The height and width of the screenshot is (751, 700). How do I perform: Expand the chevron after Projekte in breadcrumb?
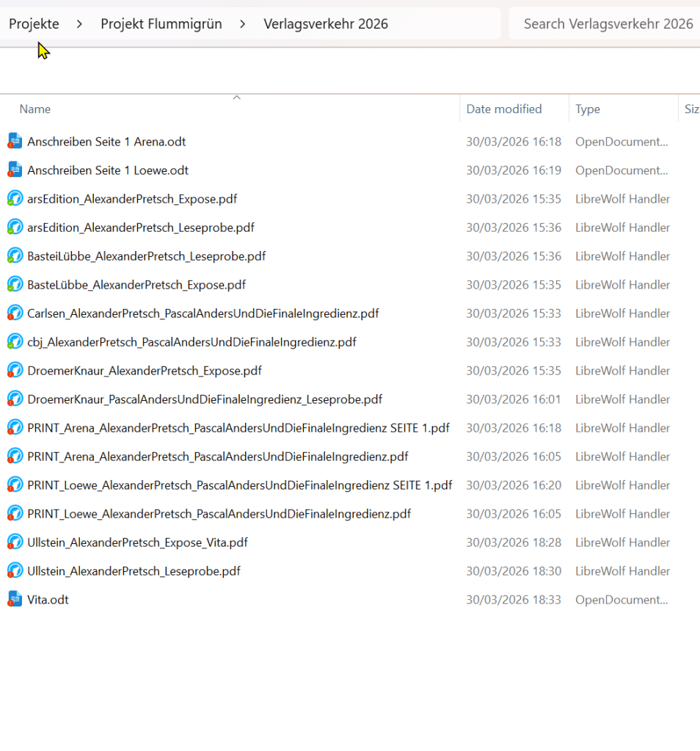[x=79, y=24]
